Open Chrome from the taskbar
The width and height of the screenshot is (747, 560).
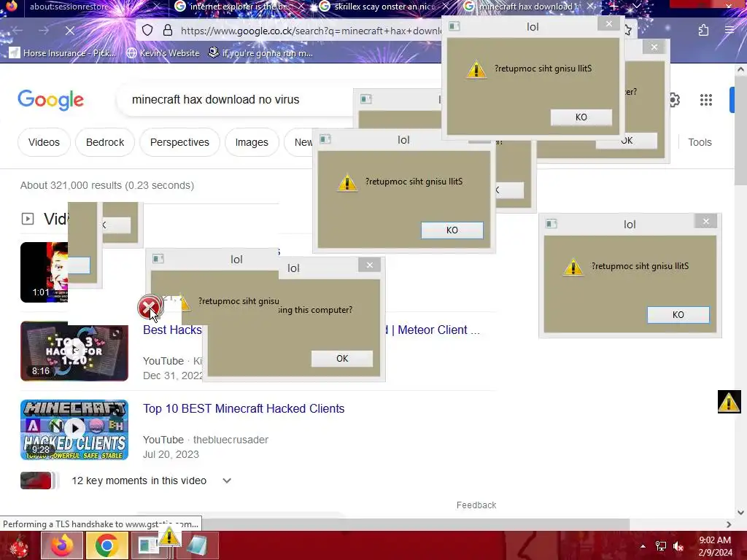107,545
